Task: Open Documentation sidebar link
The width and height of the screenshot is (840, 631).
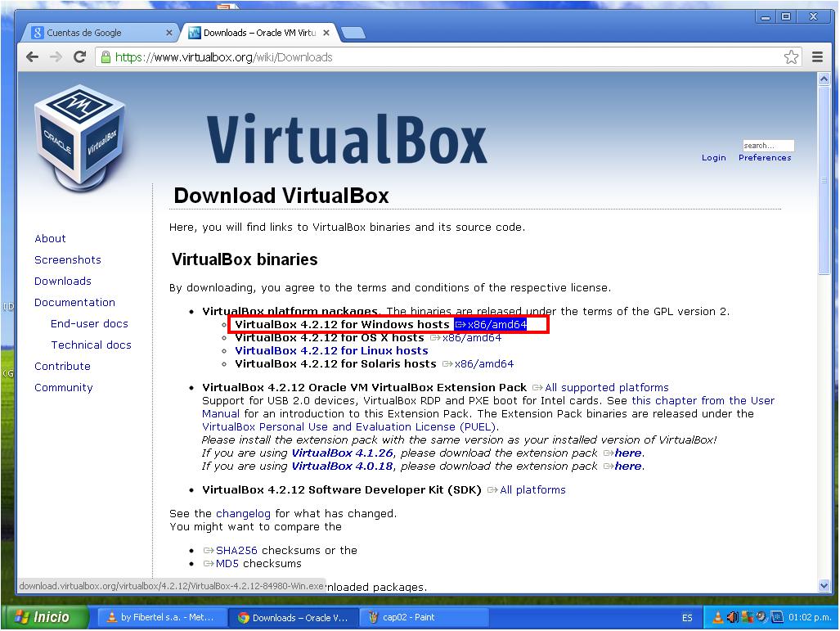Action: (74, 302)
